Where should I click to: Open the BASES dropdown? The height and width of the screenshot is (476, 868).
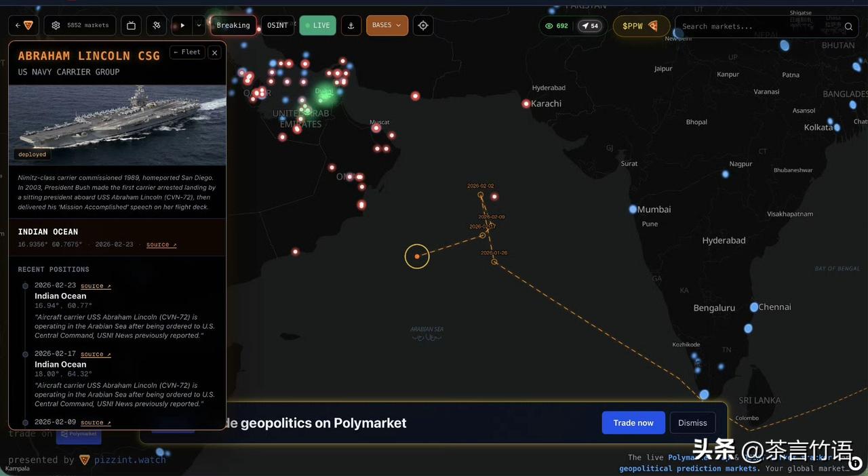pyautogui.click(x=387, y=26)
